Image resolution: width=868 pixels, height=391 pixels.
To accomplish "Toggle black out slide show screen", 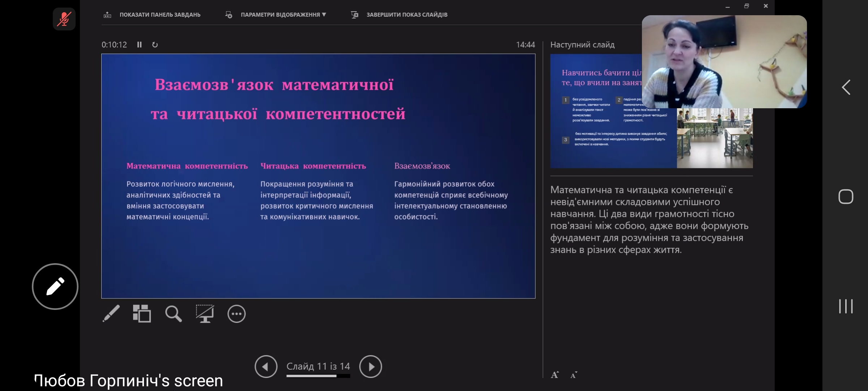I will click(x=205, y=314).
